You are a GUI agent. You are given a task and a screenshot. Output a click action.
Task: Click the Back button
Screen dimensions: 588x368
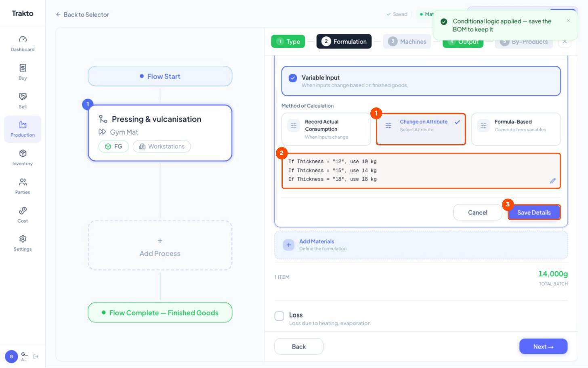(x=299, y=347)
